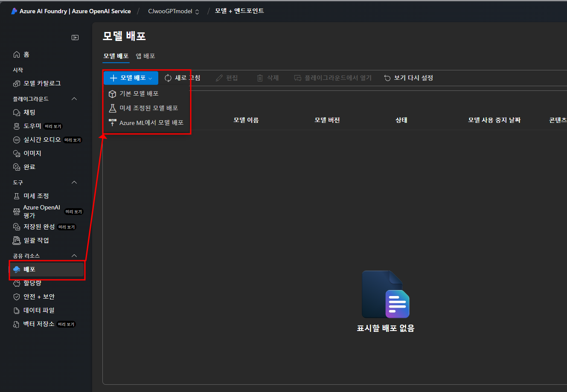The height and width of the screenshot is (392, 567).
Task: Click the 일괄 작업 batch icon
Action: [17, 240]
